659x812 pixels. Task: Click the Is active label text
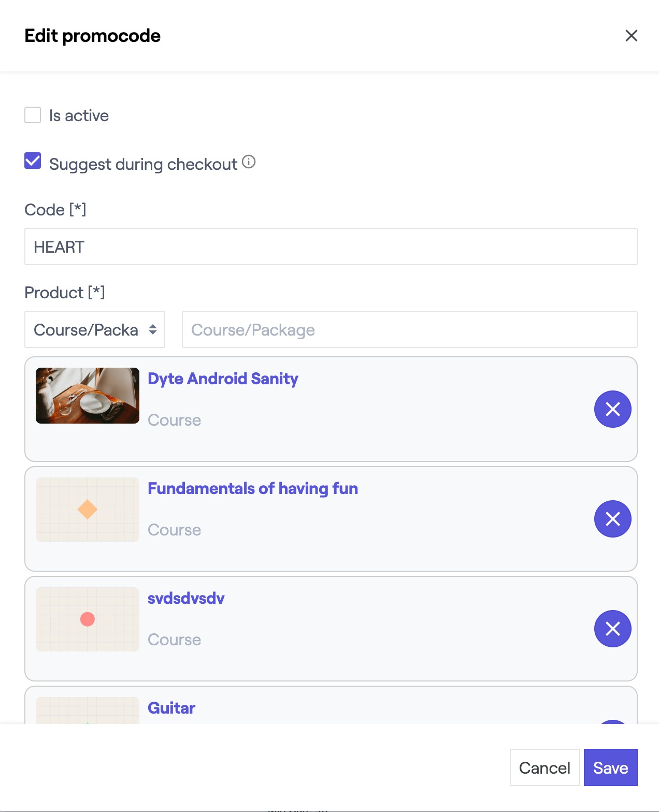click(79, 115)
